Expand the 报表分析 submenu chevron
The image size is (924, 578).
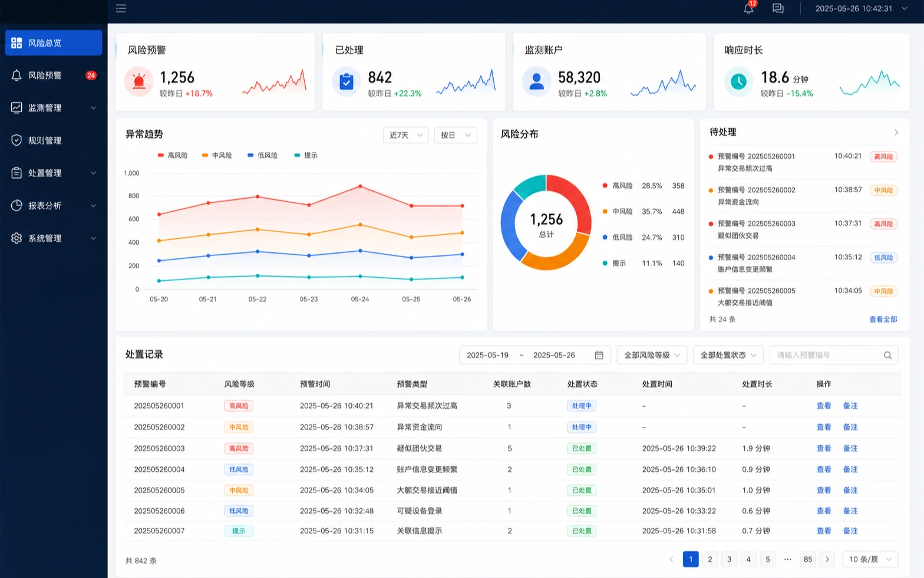93,205
